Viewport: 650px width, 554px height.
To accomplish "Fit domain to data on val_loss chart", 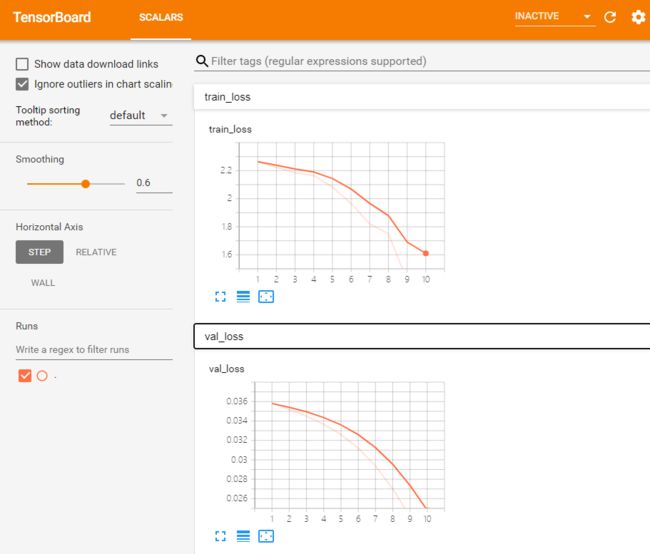I will [266, 536].
